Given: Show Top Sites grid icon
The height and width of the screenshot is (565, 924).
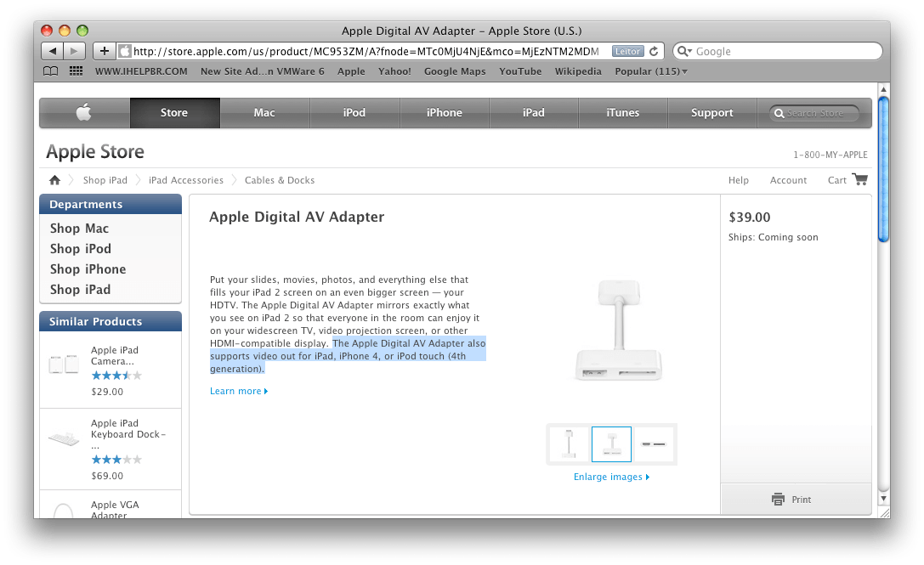Looking at the screenshot, I should tap(76, 71).
